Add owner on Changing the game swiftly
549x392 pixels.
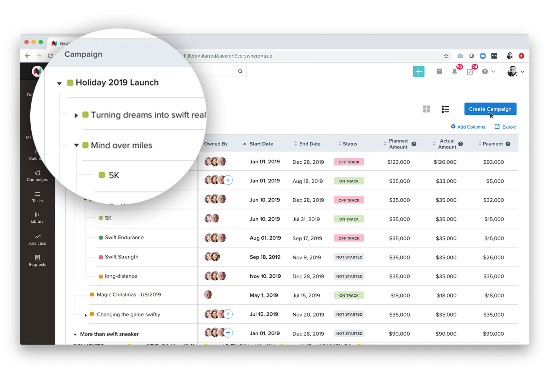click(x=228, y=314)
